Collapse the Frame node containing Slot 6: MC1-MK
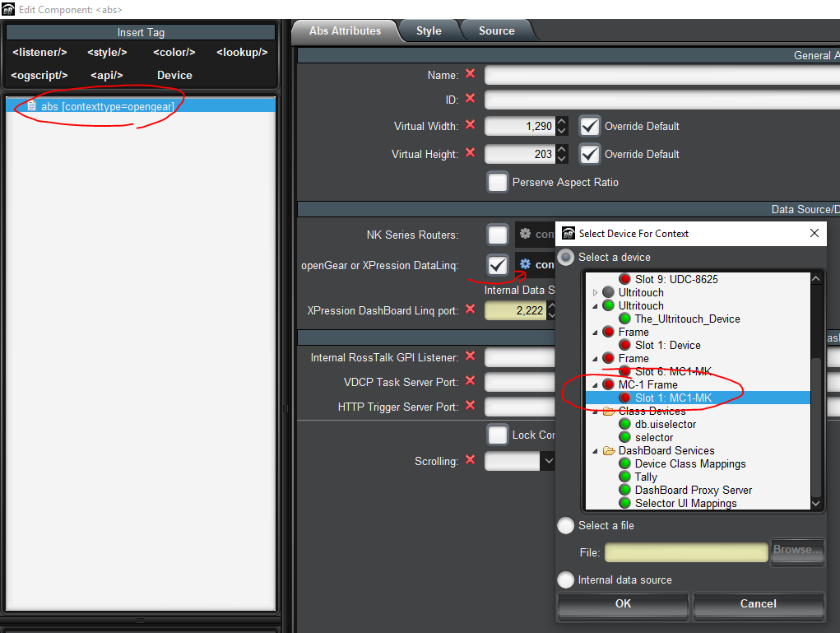 (x=595, y=359)
